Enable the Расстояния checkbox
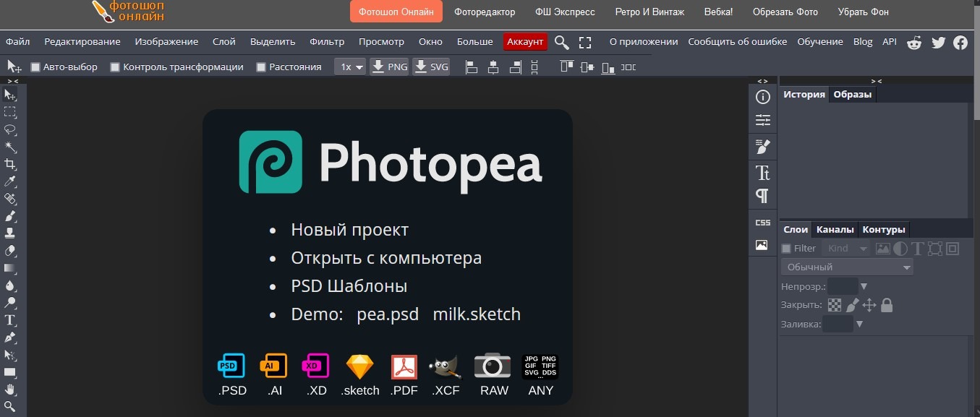The image size is (980, 417). coord(261,67)
